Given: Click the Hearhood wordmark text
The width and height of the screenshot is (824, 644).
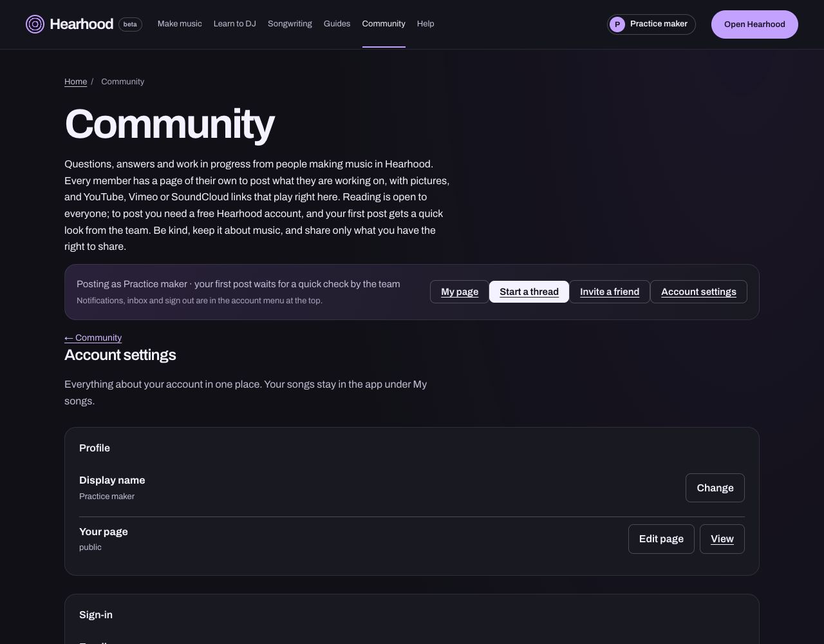Looking at the screenshot, I should (81, 24).
